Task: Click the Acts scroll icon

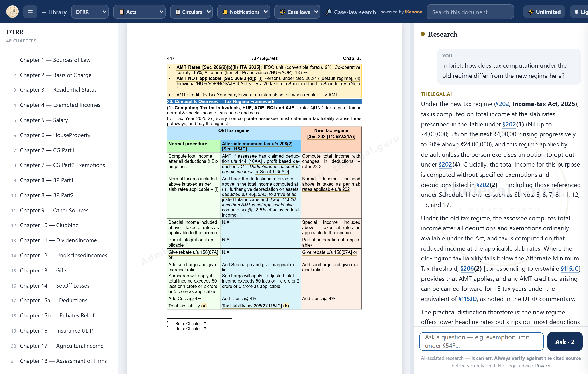Action: pos(121,12)
